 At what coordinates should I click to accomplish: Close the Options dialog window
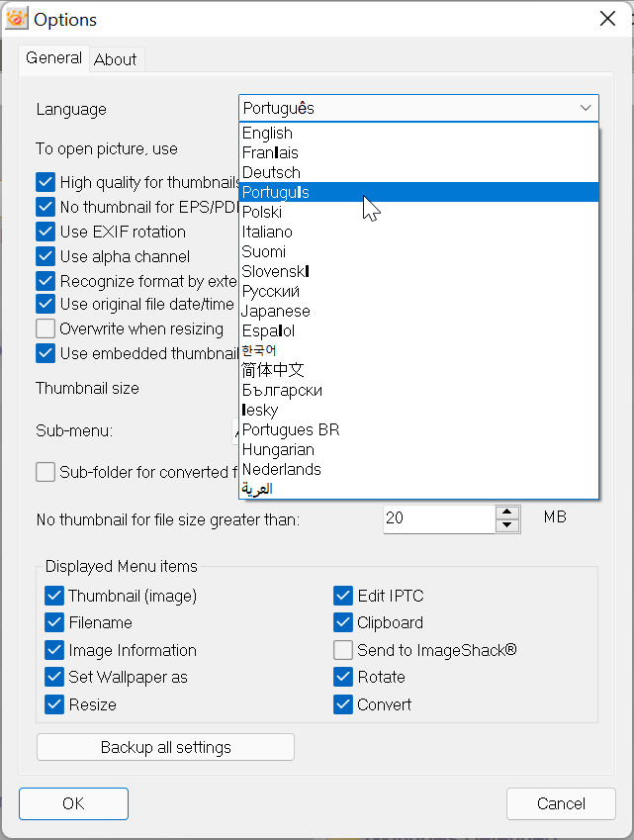pyautogui.click(x=607, y=19)
